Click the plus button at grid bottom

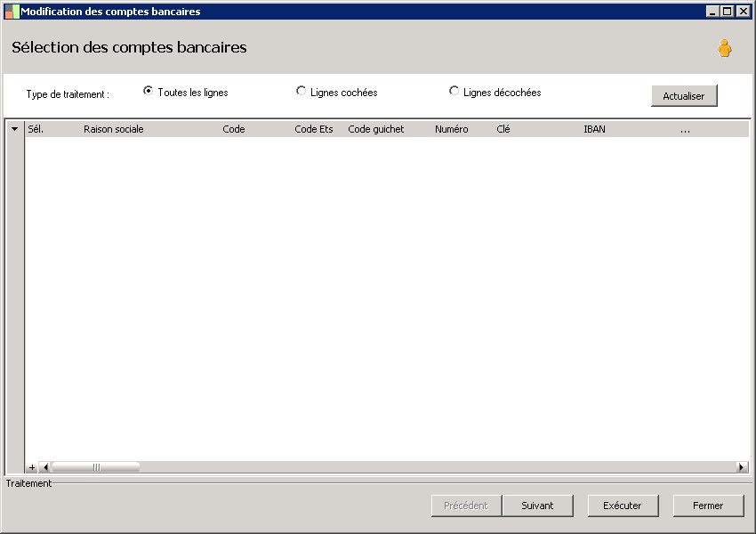tap(32, 467)
